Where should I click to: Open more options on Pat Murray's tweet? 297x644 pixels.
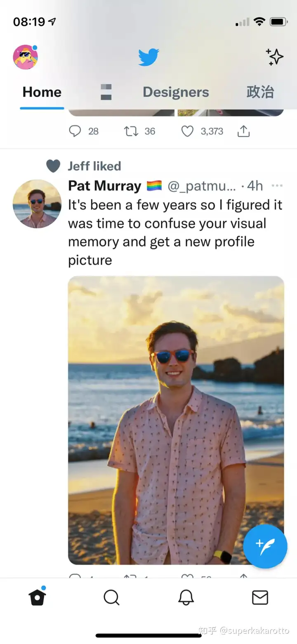[277, 186]
